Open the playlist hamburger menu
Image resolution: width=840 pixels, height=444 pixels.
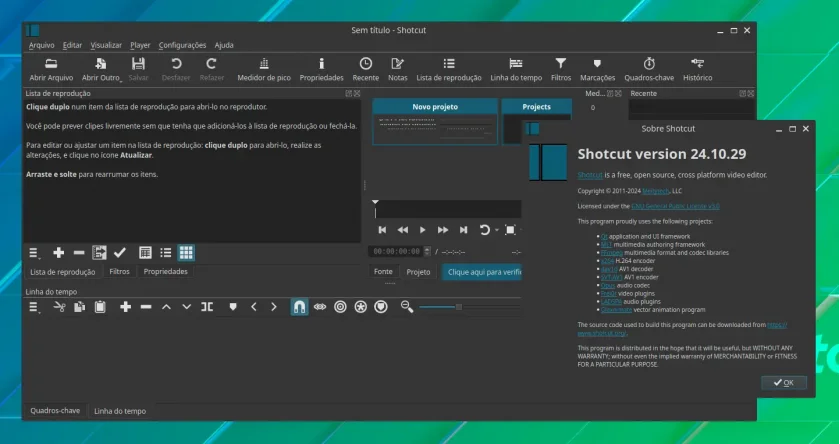coord(34,253)
